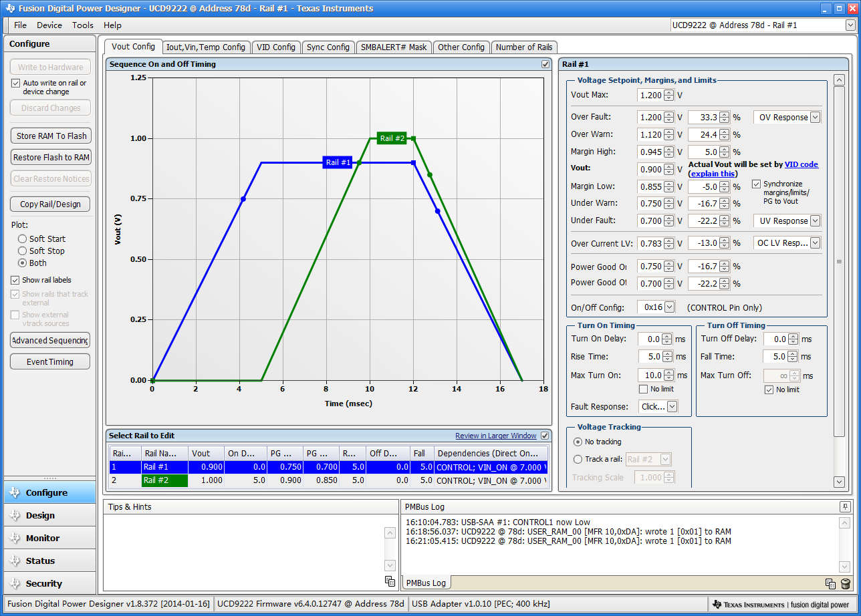Toggle Sequence On and Off Timing panel checkbox
The height and width of the screenshot is (616, 861).
tap(545, 64)
